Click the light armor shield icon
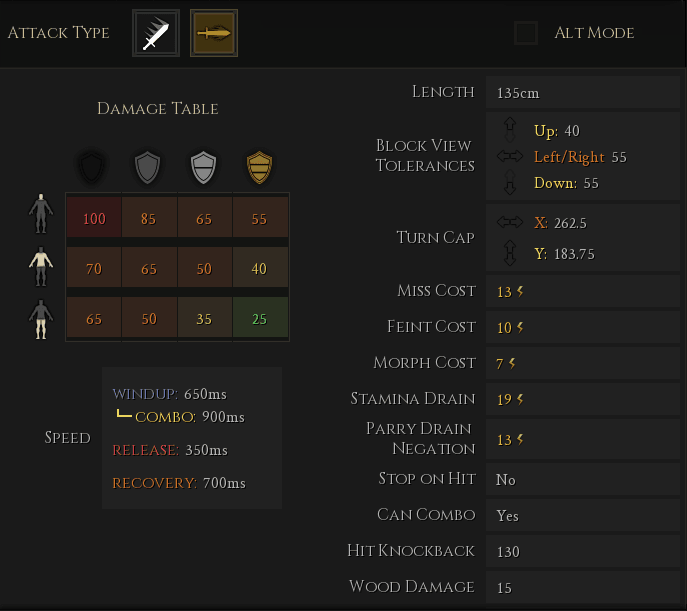Image resolution: width=687 pixels, height=611 pixels. coord(148,166)
